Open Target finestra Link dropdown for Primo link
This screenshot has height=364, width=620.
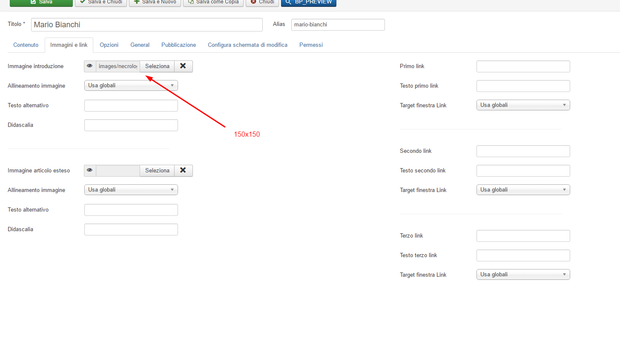523,105
